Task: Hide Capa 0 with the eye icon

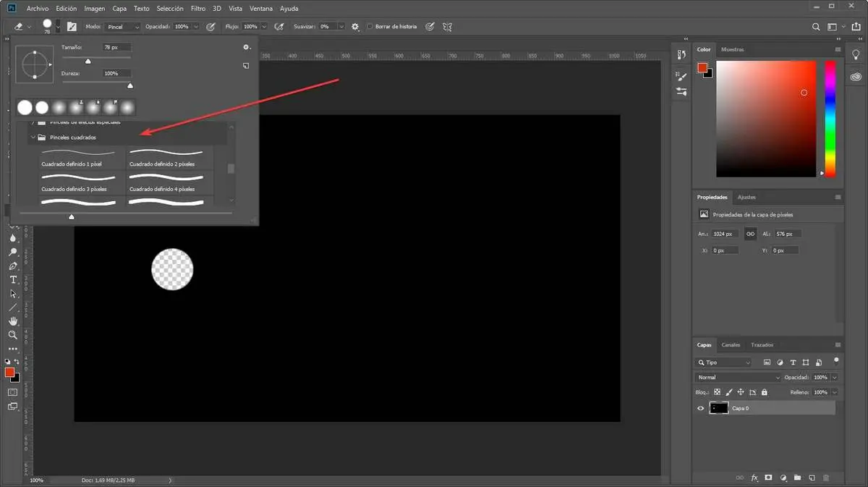Action: coord(700,408)
